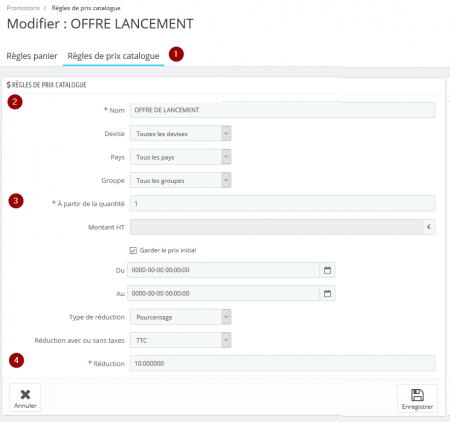Click the X Annuler icon

pos(25,394)
